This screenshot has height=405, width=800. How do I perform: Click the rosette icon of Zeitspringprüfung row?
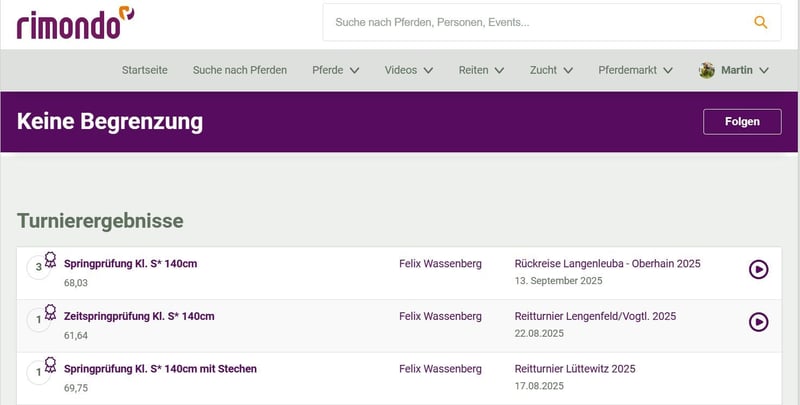click(x=49, y=313)
